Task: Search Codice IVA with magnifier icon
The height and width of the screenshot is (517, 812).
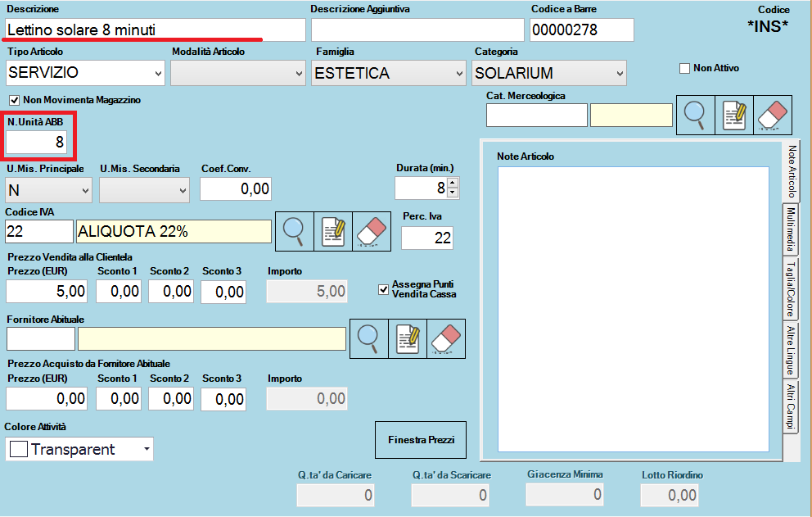Action: click(294, 231)
